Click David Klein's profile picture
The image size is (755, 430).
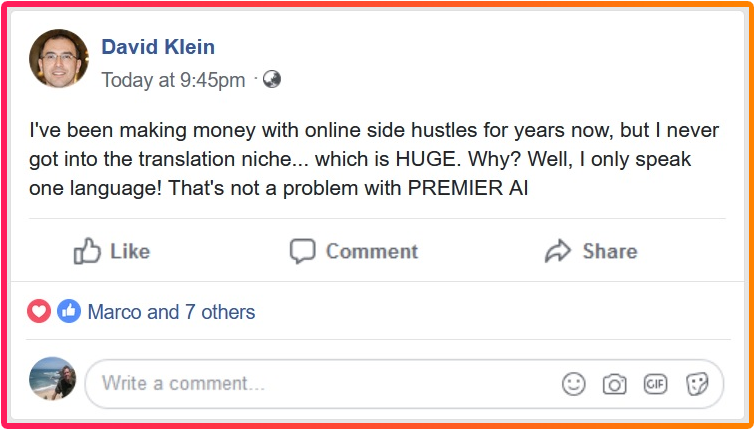click(59, 60)
